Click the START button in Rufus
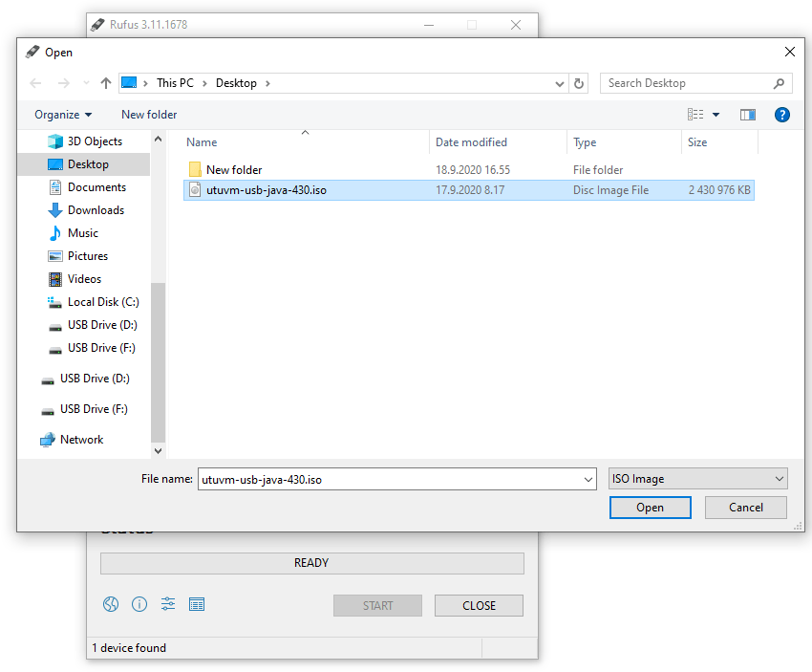 (x=377, y=605)
